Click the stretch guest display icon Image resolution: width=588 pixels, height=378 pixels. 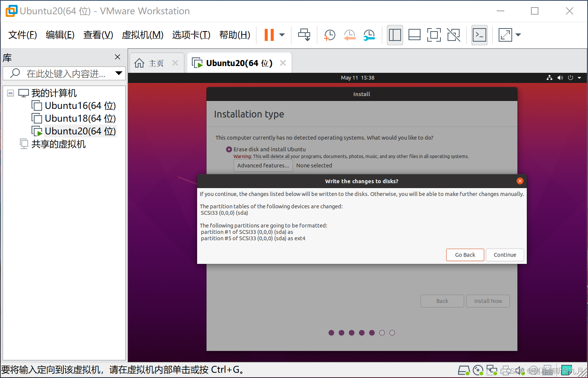(505, 35)
